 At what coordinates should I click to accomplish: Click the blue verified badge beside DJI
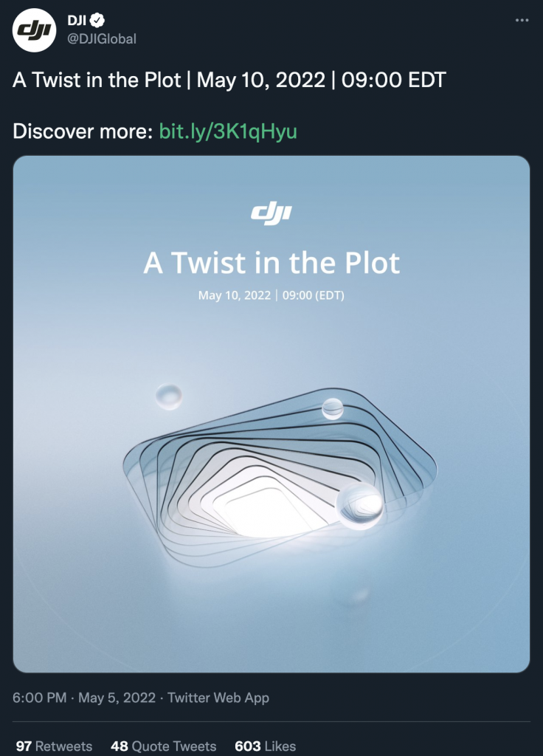97,20
